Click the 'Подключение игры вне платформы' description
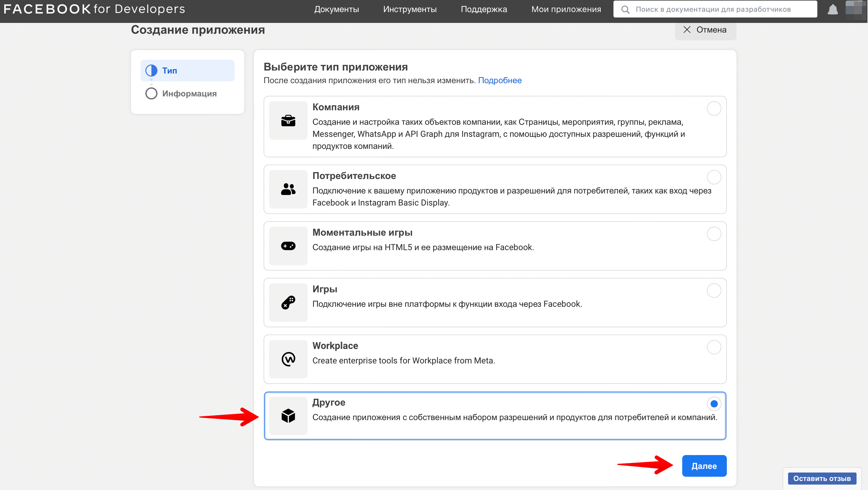Screen dimensions: 868x490 pos(447,304)
